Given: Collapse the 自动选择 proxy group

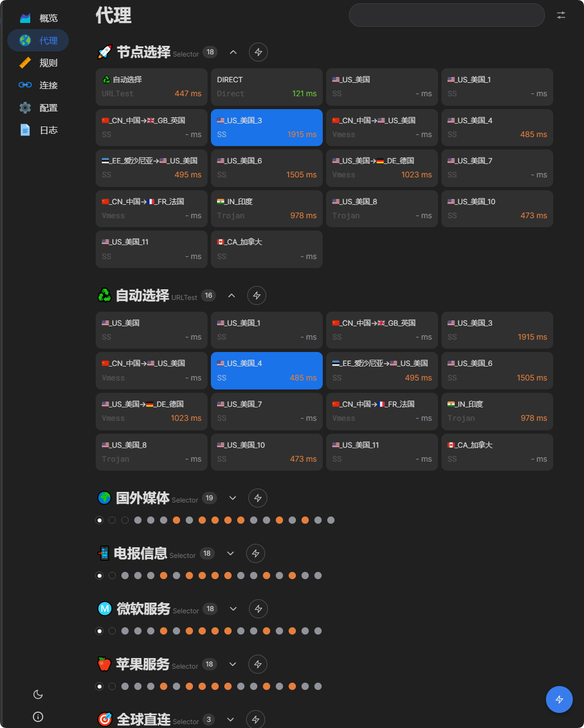Looking at the screenshot, I should (232, 295).
